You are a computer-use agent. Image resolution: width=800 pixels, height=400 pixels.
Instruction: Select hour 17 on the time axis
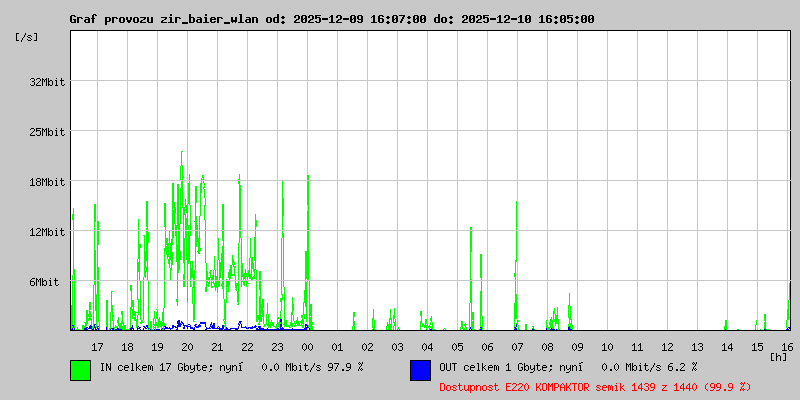pos(97,347)
